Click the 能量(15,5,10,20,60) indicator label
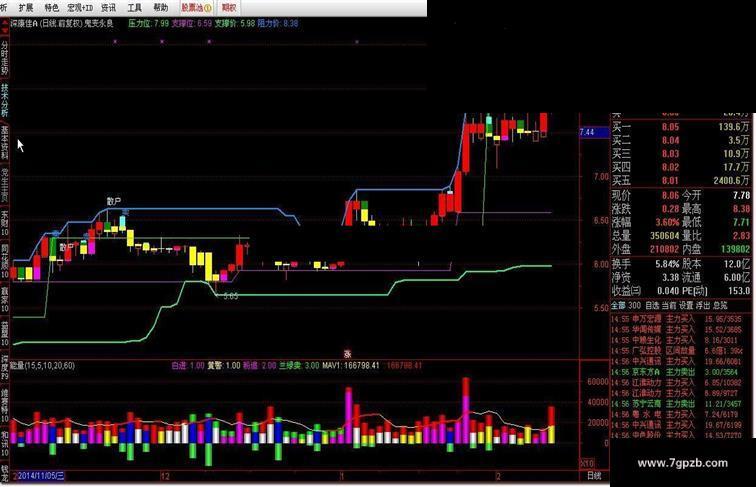The width and height of the screenshot is (756, 487). click(42, 365)
